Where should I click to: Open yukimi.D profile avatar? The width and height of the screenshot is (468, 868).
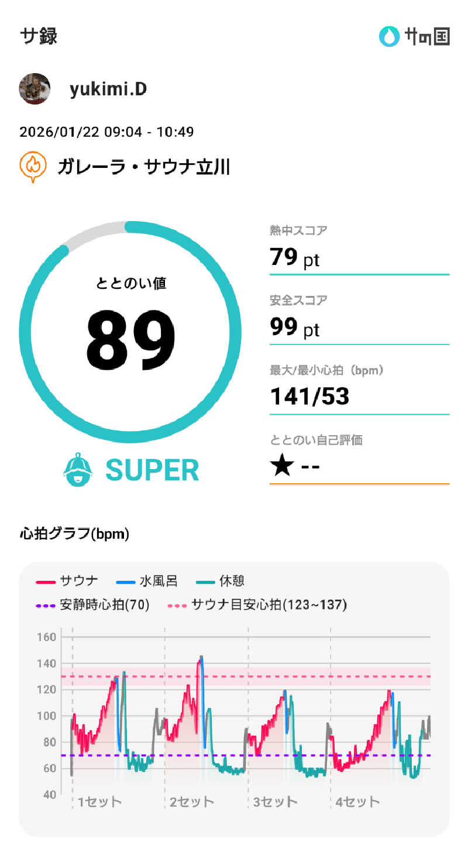pos(35,89)
